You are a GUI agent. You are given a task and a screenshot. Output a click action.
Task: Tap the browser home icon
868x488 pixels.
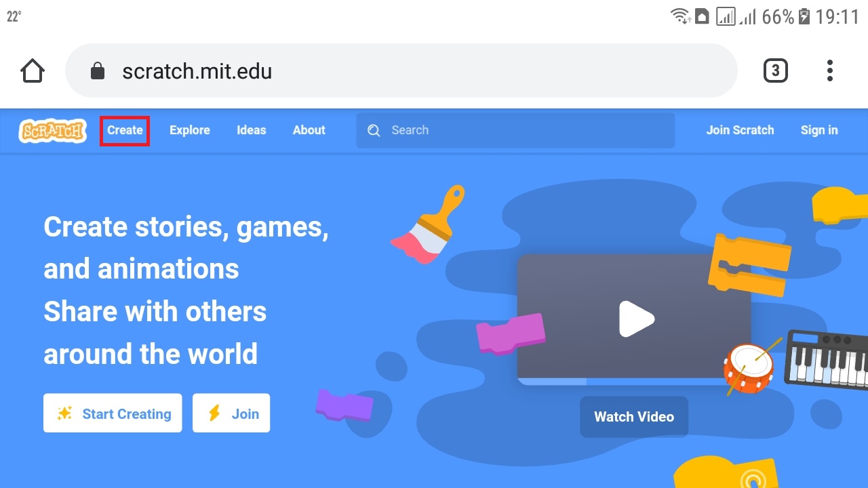click(33, 71)
